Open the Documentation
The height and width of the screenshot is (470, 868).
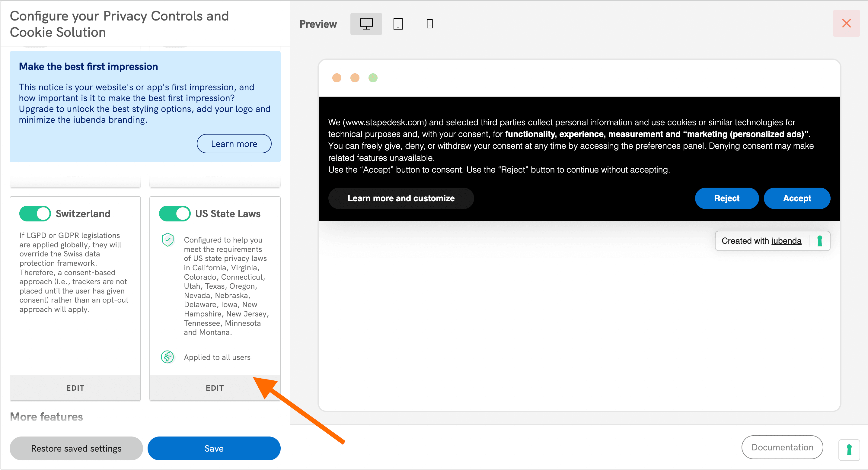pyautogui.click(x=782, y=447)
